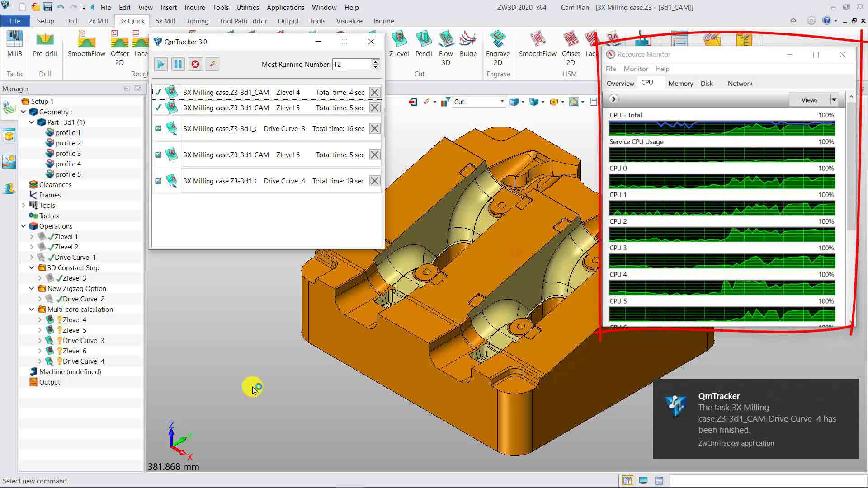Collapse the Multi-core calculation folder

[32, 310]
